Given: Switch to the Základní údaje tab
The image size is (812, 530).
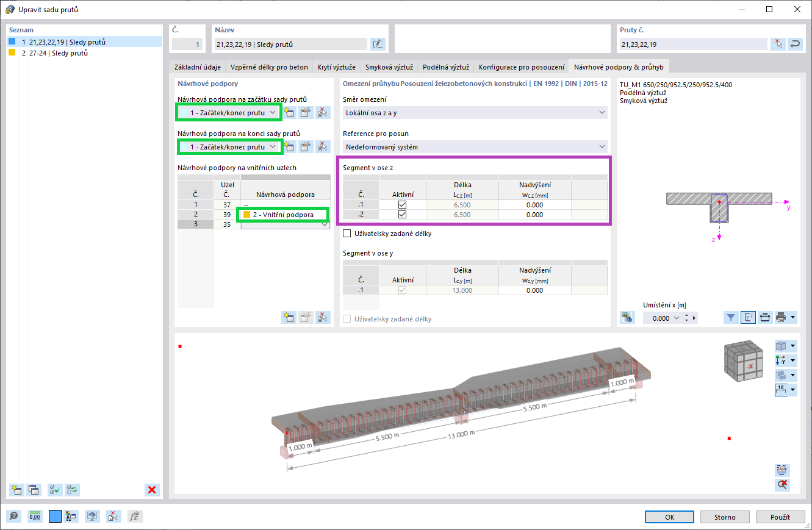Looking at the screenshot, I should tap(198, 67).
